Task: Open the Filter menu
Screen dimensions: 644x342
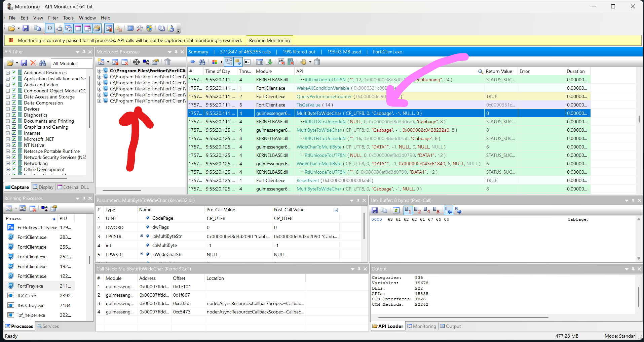Action: click(x=53, y=18)
